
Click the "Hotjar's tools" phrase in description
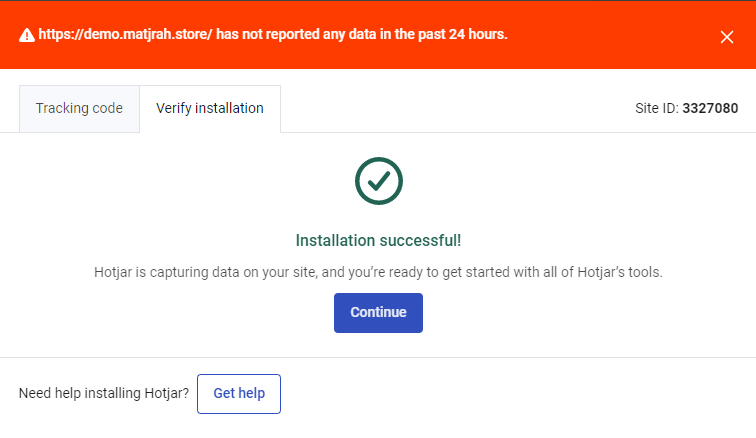point(620,272)
